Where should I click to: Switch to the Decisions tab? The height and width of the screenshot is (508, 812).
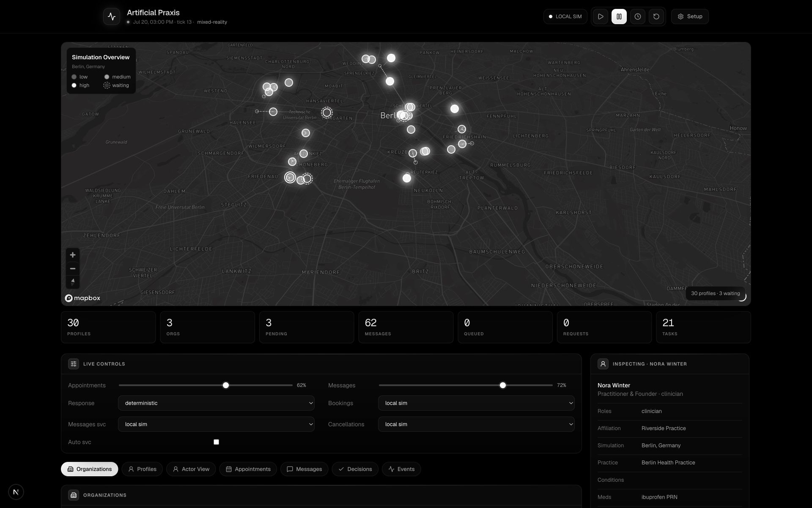point(355,469)
